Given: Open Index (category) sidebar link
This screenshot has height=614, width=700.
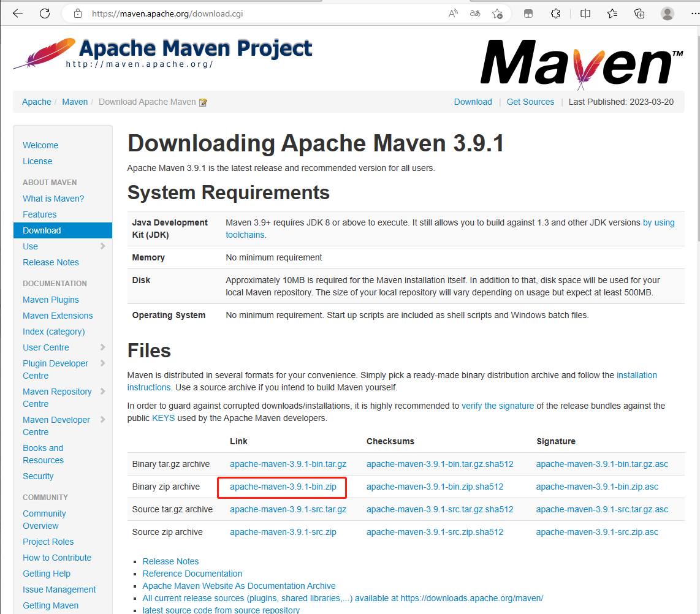Looking at the screenshot, I should 53,332.
